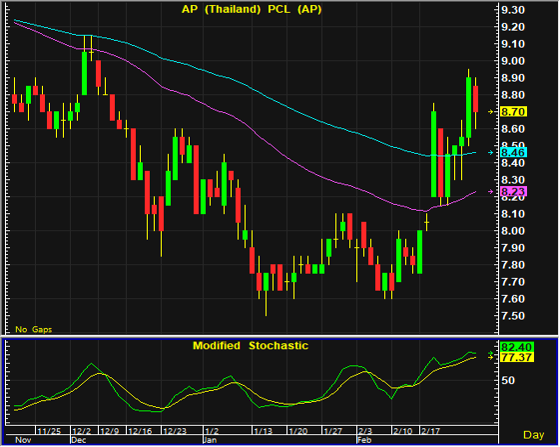Click the 9.30 price axis label
Screen dimensions: 560x447
513,10
